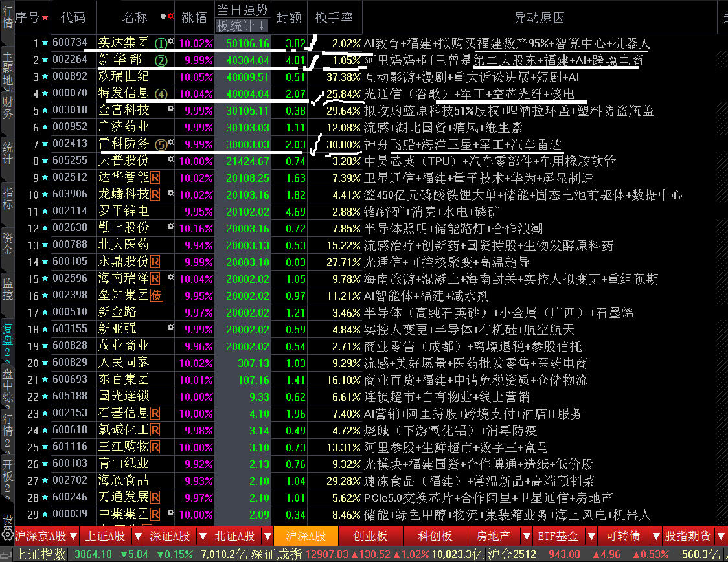Click the info marker icon on 天普股份 row

[x=170, y=159]
